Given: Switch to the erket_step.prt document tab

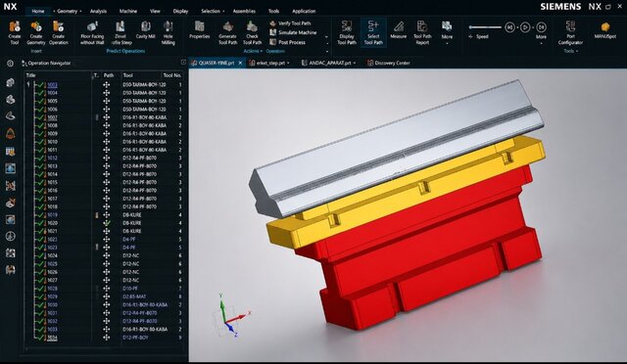Looking at the screenshot, I should coord(270,64).
